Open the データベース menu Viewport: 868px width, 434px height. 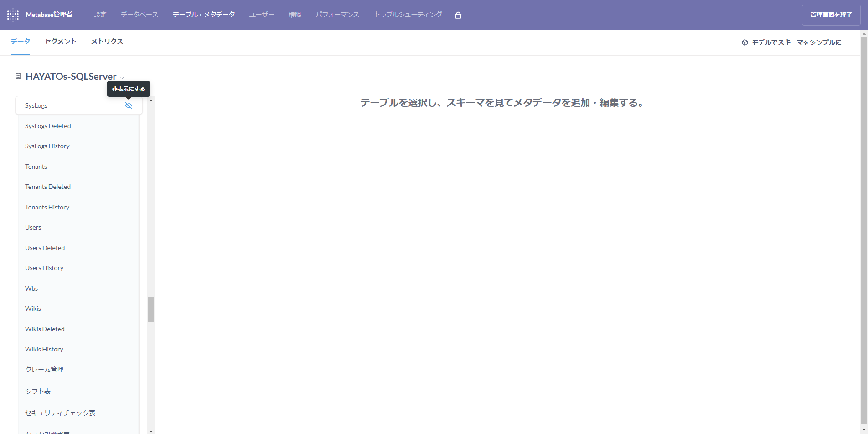(139, 15)
